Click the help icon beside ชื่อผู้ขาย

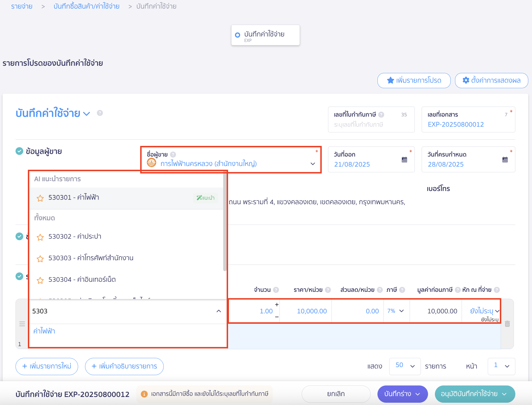[x=173, y=154]
